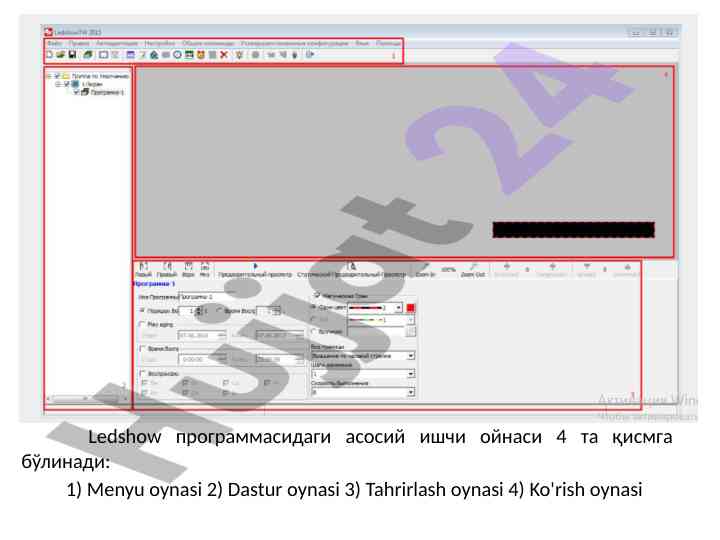720x540 pixels.
Task: Click the Save floppy disk icon
Action: pos(72,55)
